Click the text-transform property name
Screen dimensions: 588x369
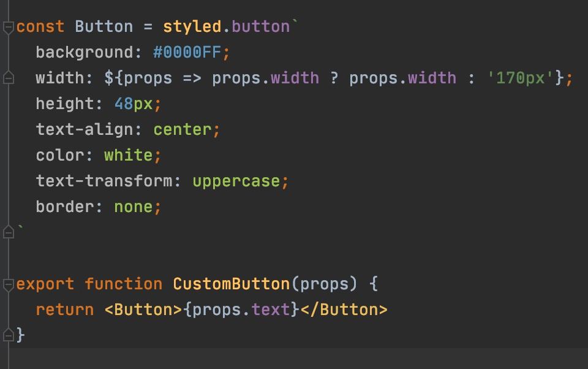tap(104, 181)
